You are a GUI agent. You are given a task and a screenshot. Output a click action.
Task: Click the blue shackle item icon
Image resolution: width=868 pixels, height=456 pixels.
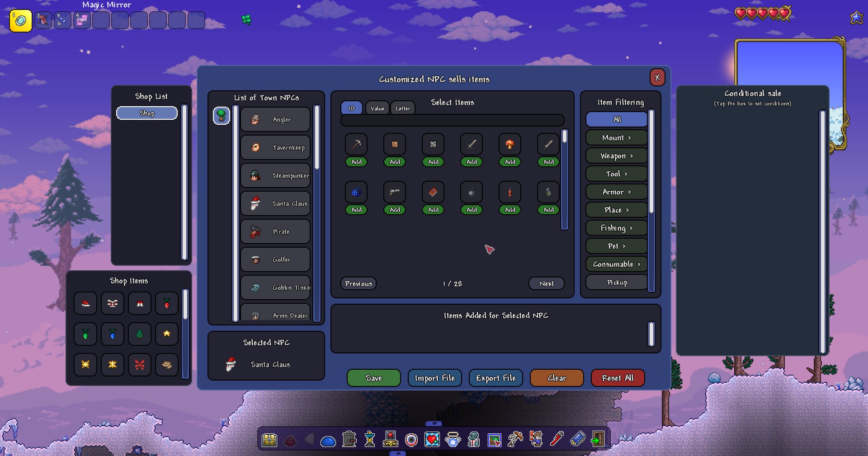[356, 193]
